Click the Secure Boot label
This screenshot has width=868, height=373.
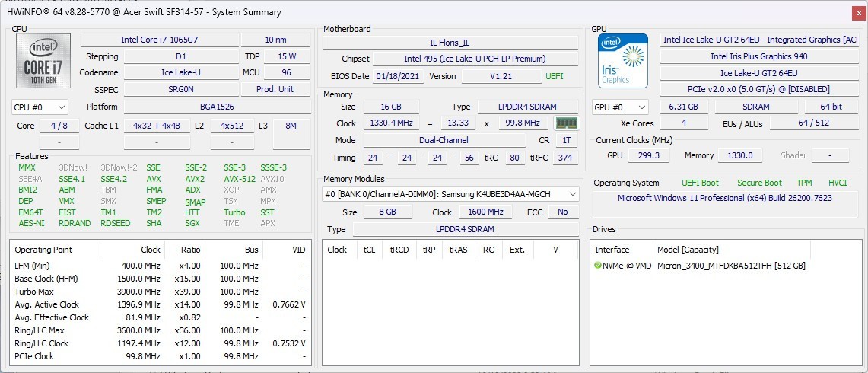point(759,183)
